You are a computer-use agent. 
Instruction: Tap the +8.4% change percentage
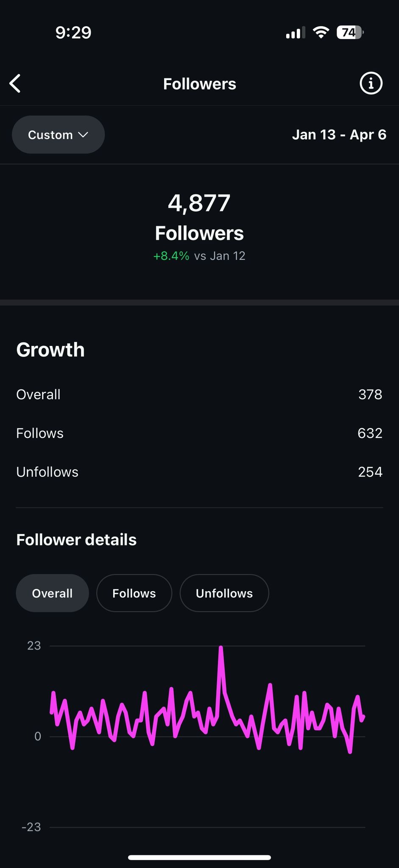[x=171, y=256]
